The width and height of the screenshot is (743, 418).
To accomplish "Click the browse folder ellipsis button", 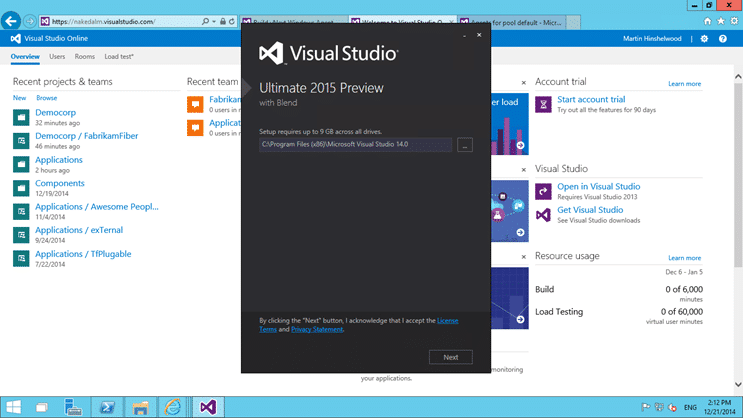I will point(465,145).
